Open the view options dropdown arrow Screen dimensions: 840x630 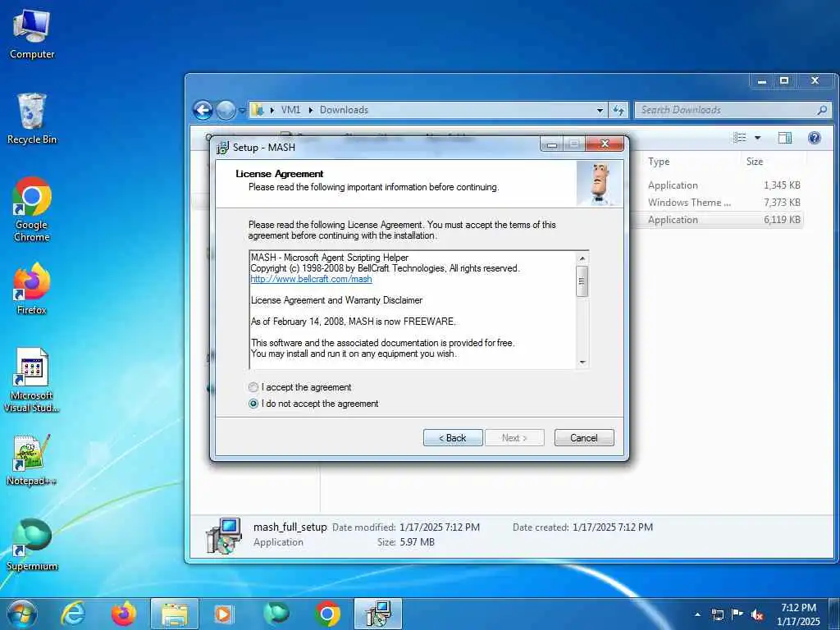coord(757,138)
